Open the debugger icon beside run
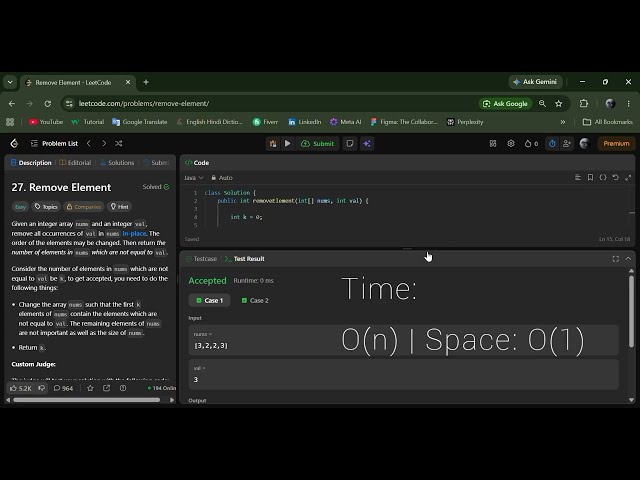640x480 pixels. [273, 143]
